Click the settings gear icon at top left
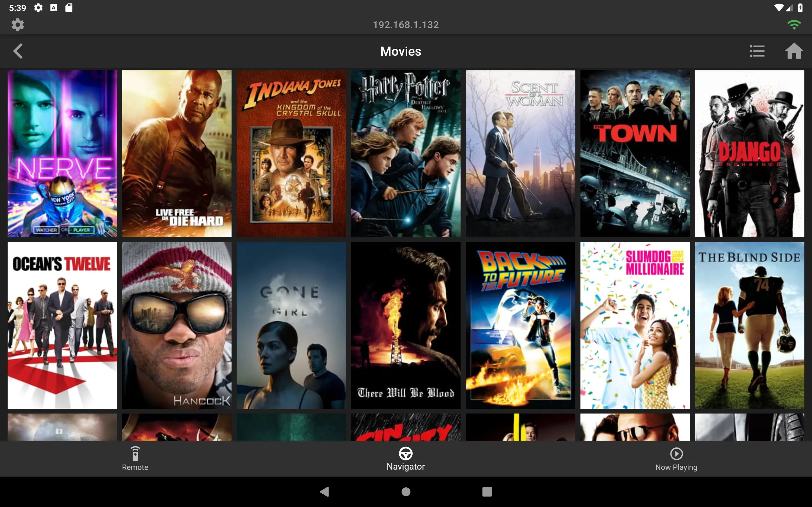812x507 pixels. pos(17,24)
